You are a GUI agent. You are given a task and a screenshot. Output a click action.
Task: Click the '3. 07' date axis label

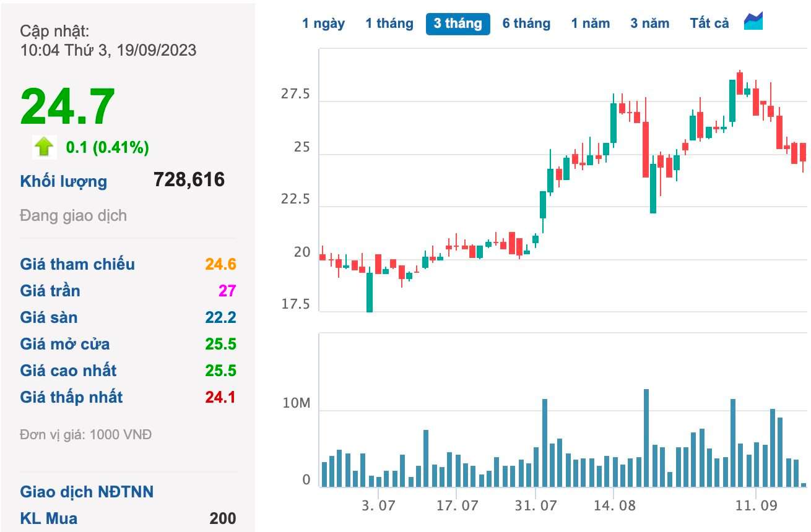coord(378,505)
